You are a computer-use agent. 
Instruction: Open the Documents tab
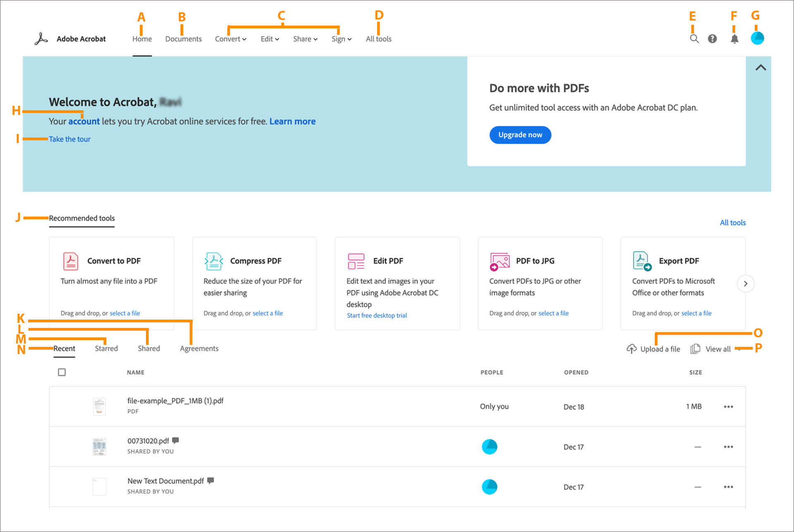pos(183,39)
